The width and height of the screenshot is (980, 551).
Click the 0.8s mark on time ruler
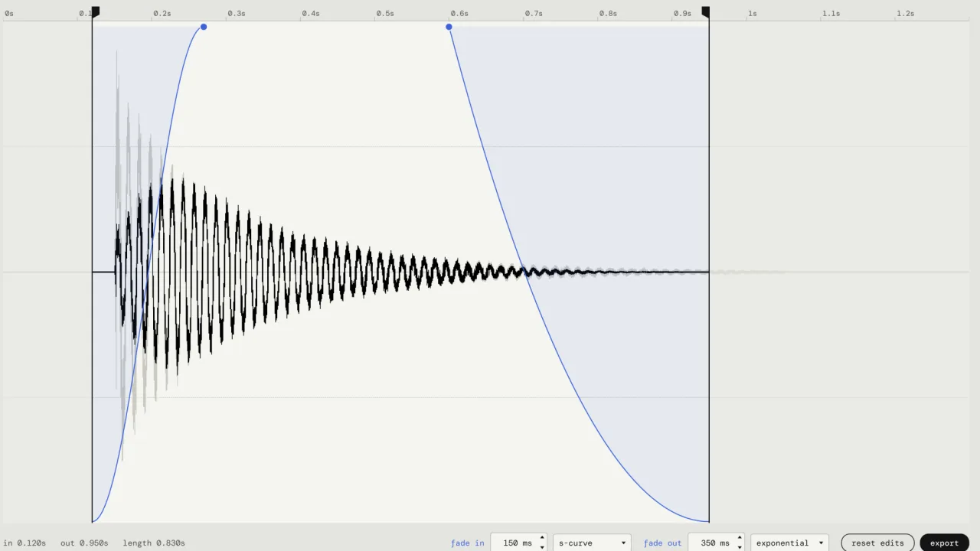click(x=608, y=13)
